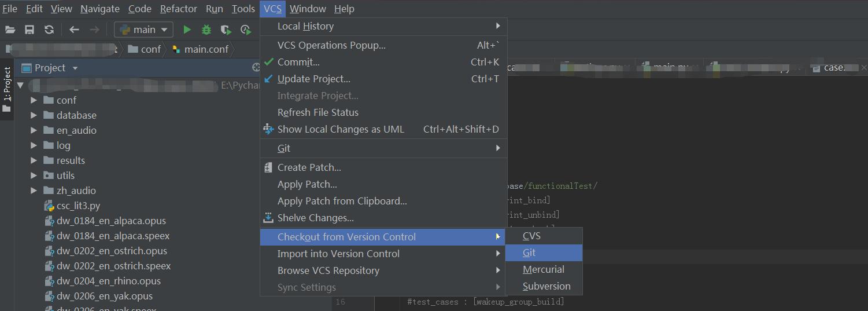Choose Mercurial from the checkout submenu

[543, 269]
